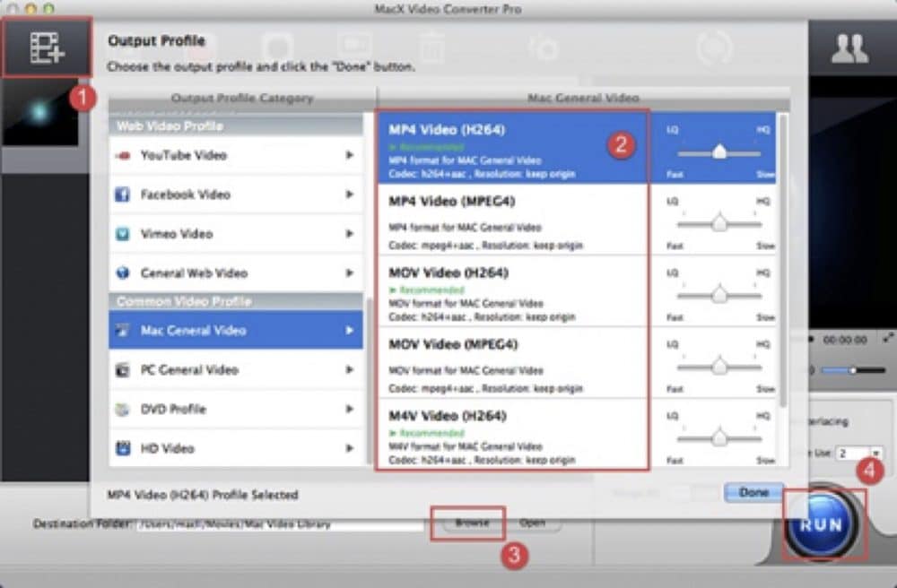This screenshot has width=897, height=588.
Task: Click the Web Video Profile section header
Action: point(236,125)
